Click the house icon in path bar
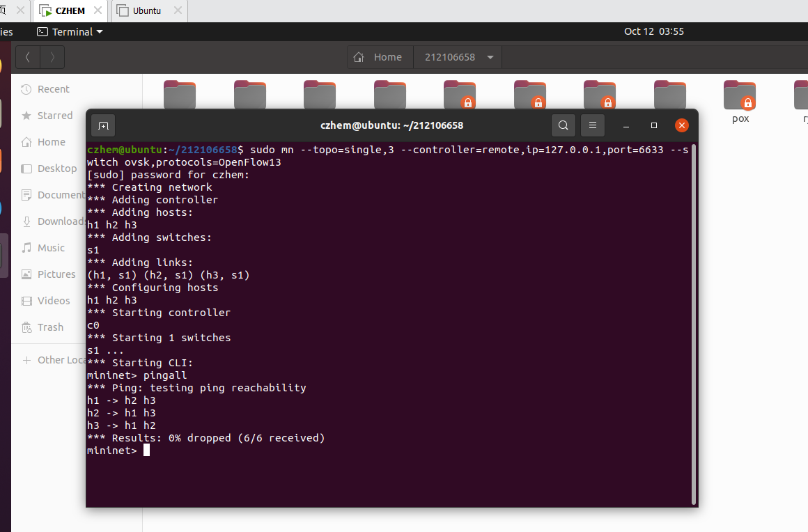The height and width of the screenshot is (532, 808). 359,57
